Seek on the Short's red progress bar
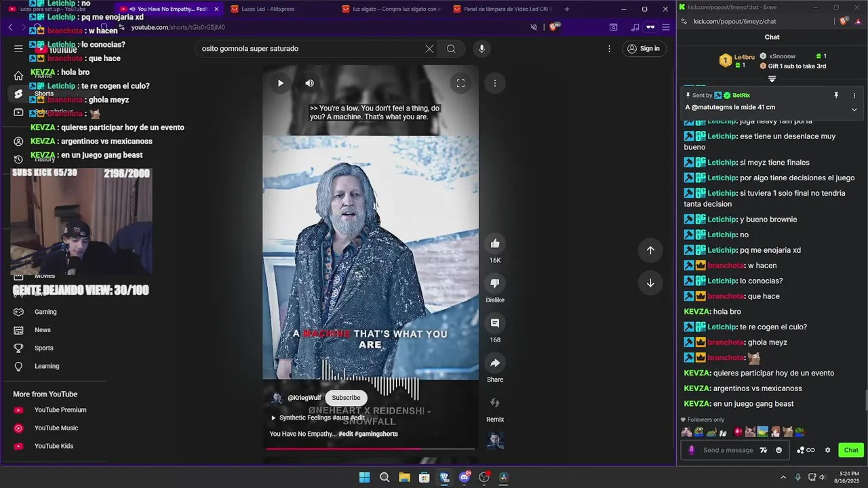 tap(370, 449)
